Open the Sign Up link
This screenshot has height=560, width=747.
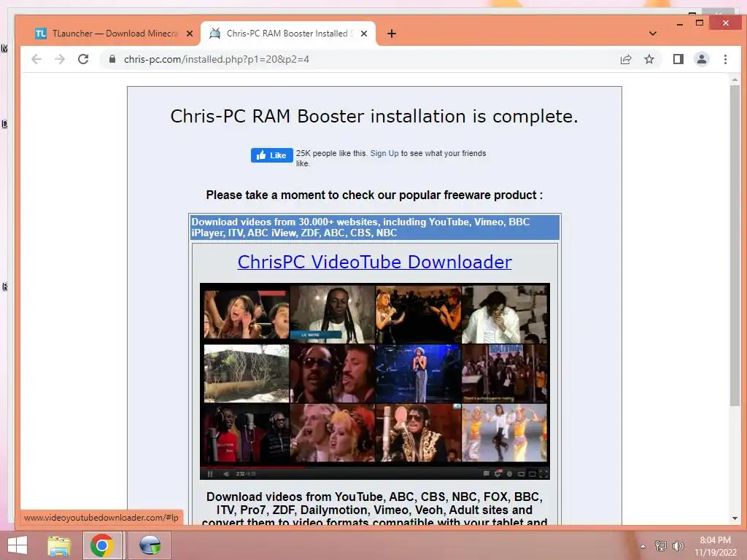384,153
